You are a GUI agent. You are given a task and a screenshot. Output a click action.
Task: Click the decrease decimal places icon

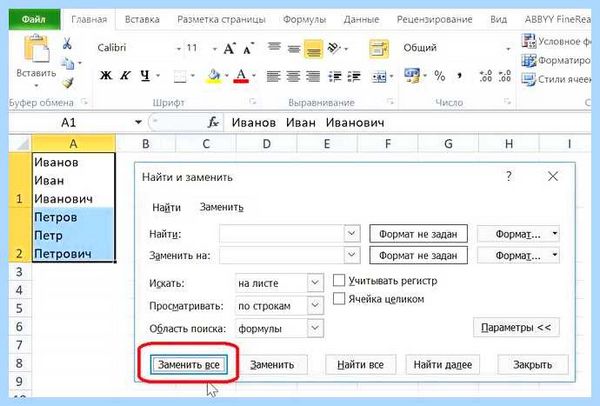(x=505, y=76)
